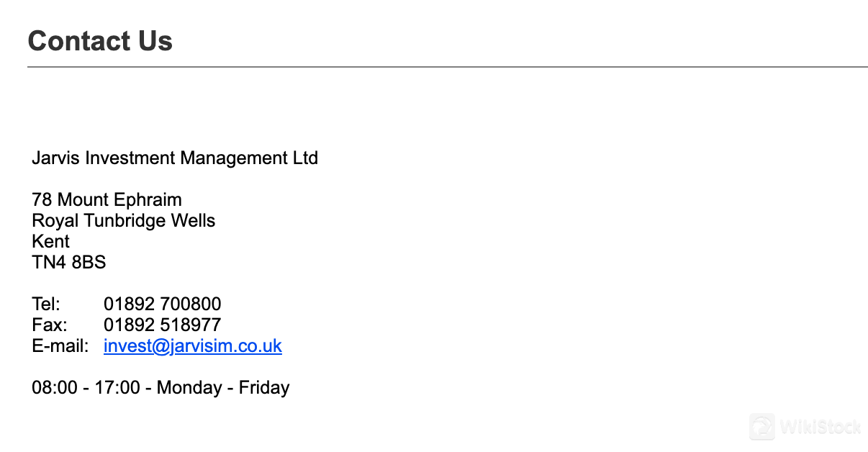Select the Jarvis Investment Management Ltd text
Screen dimensions: 868x452
175,158
